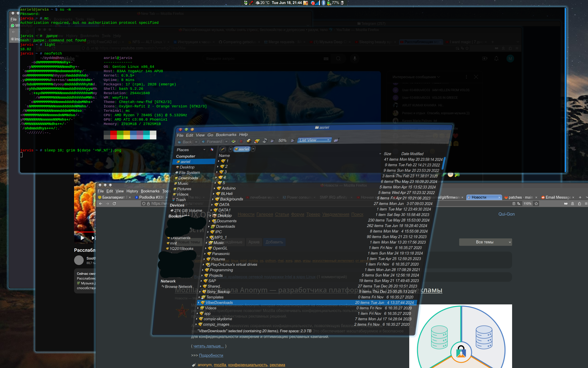Click the Подробности link
The height and width of the screenshot is (368, 588).
click(x=211, y=355)
